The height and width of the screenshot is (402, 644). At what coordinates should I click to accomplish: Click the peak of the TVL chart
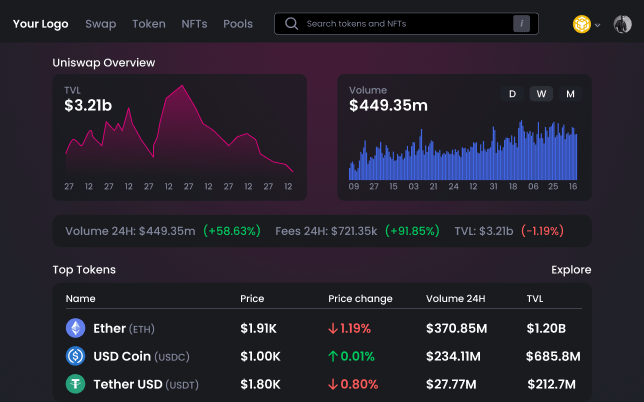(x=180, y=87)
